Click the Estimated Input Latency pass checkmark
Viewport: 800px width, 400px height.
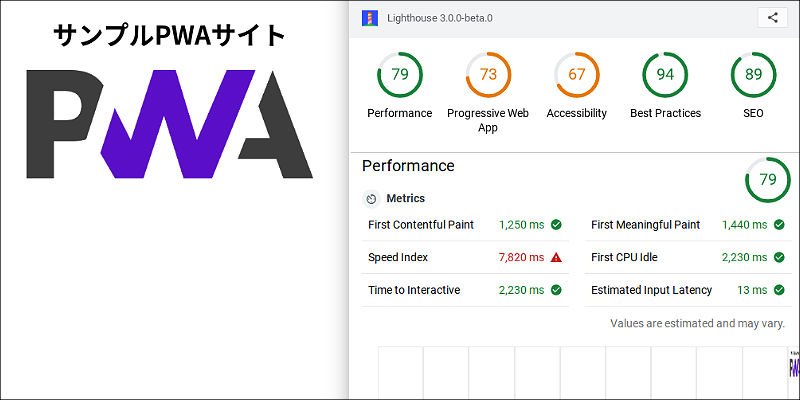(779, 290)
